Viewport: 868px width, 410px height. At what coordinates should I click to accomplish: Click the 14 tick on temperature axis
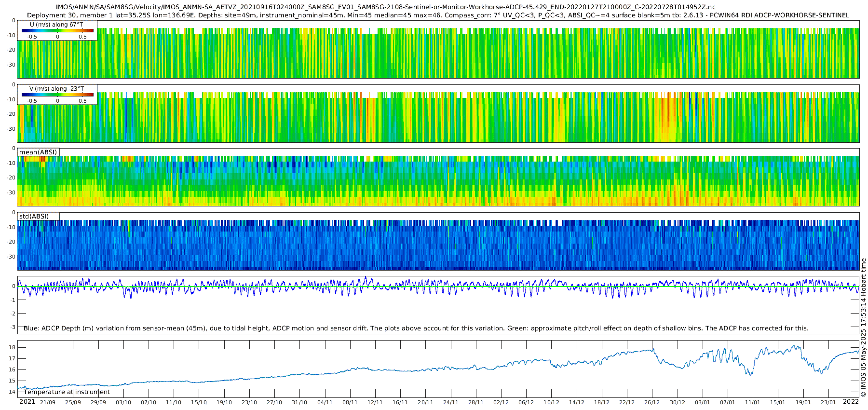pyautogui.click(x=12, y=392)
